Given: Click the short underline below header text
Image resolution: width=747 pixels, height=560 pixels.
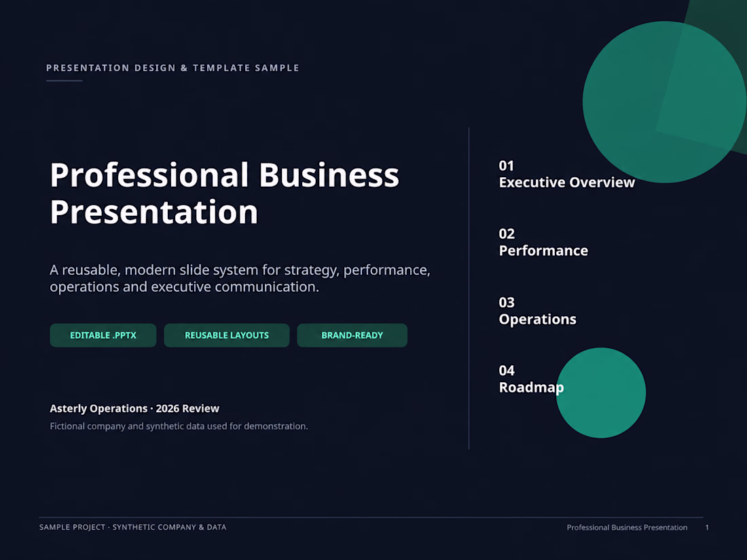Looking at the screenshot, I should tap(65, 81).
